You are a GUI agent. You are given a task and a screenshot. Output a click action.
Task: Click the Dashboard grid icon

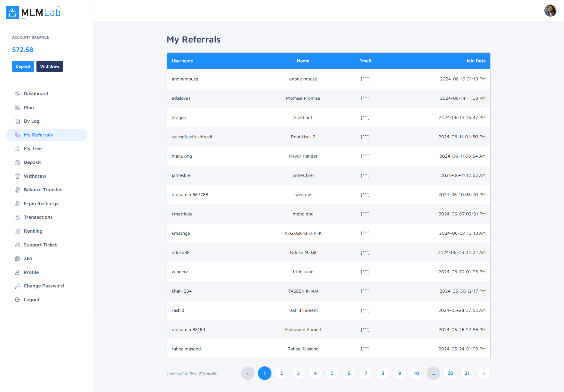click(x=17, y=94)
